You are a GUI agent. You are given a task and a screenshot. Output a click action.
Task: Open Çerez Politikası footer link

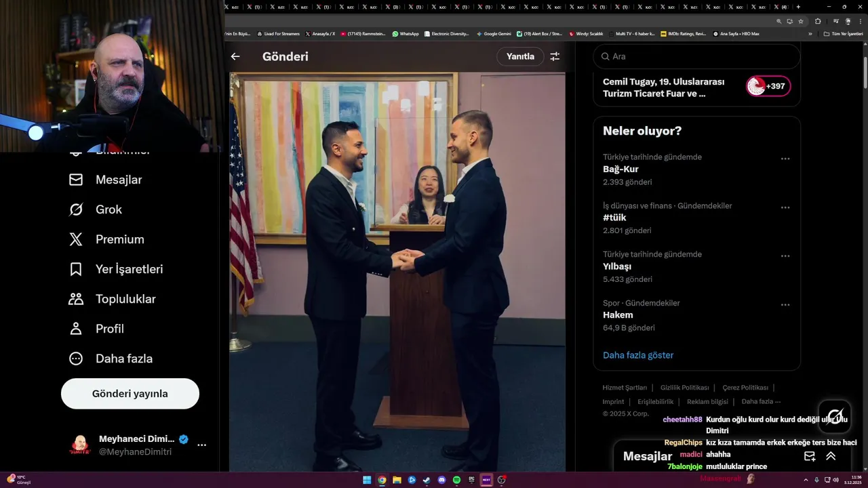745,388
